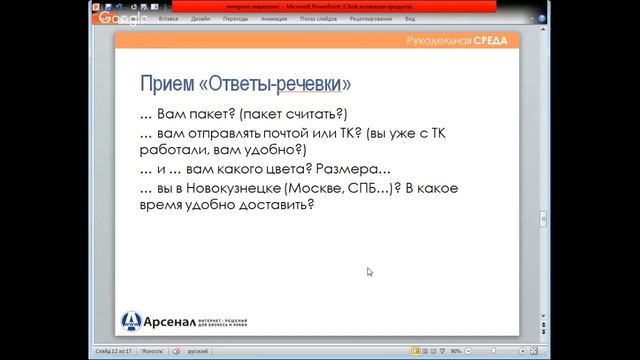Click the Redo icon in quick access toolbar

coord(134,7)
